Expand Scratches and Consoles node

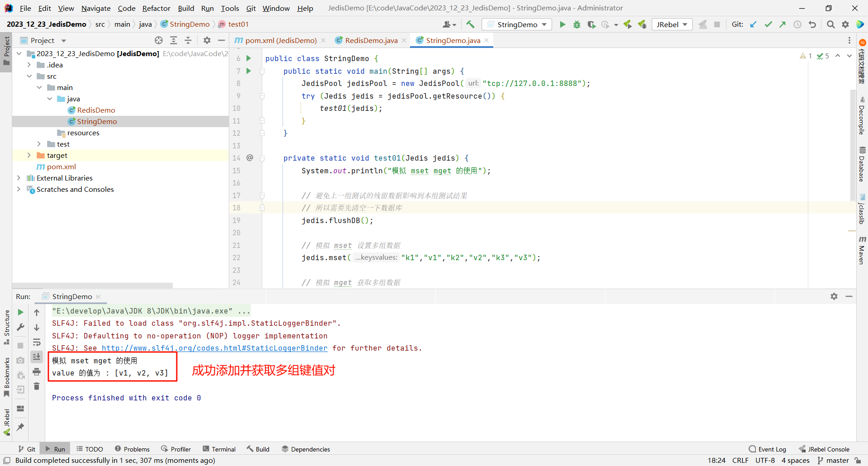point(19,189)
